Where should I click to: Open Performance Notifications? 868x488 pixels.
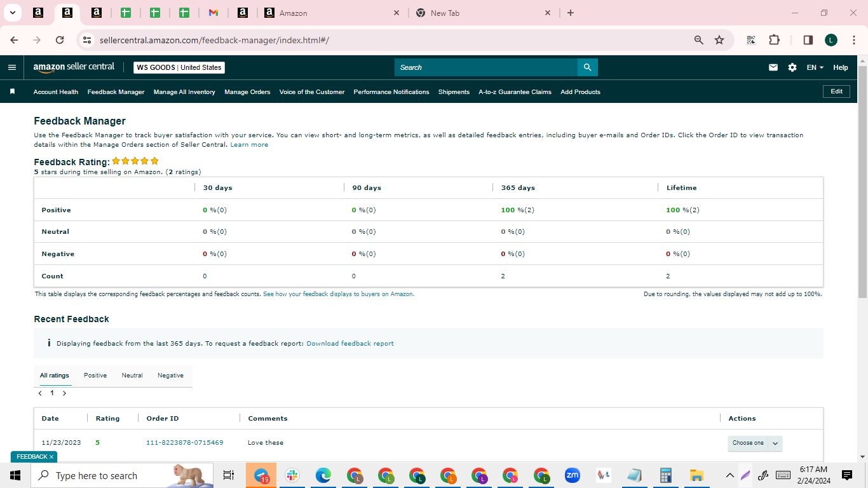391,92
